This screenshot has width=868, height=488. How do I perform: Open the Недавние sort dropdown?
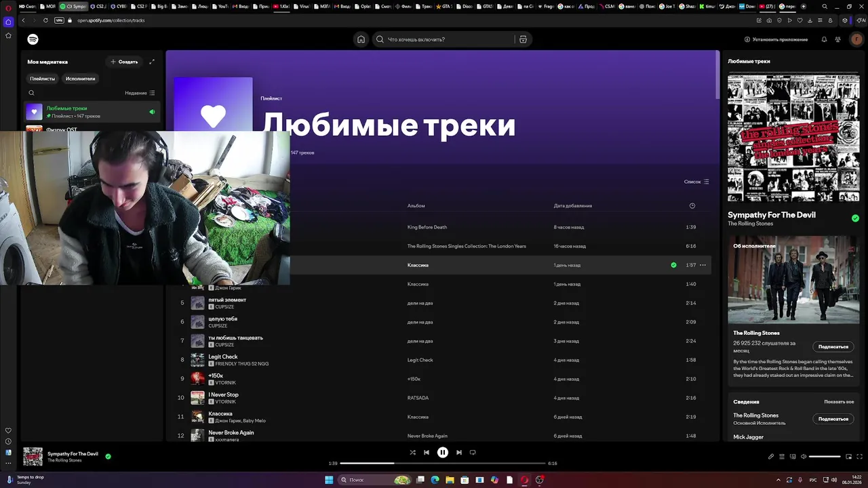(x=140, y=93)
